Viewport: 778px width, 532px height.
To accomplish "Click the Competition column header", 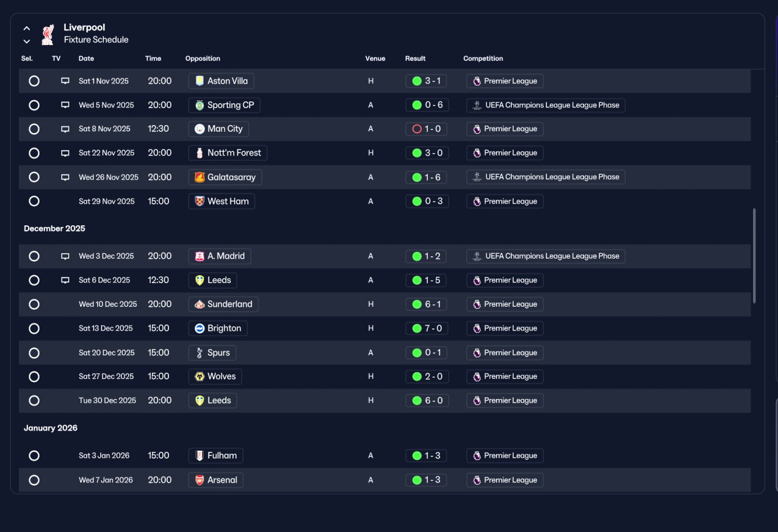I will (x=483, y=58).
